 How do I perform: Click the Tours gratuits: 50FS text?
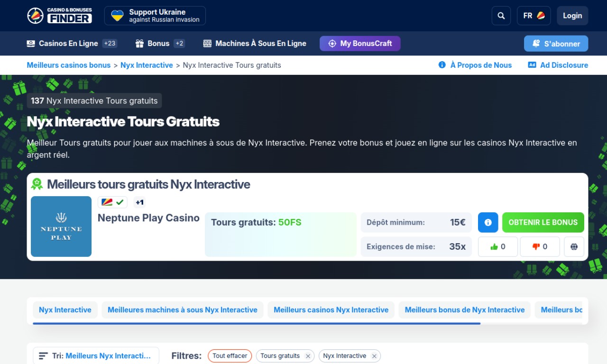pyautogui.click(x=256, y=222)
